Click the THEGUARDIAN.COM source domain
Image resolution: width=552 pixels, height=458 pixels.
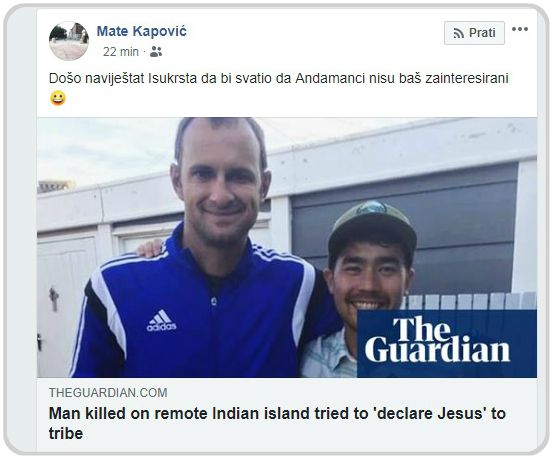coord(108,393)
